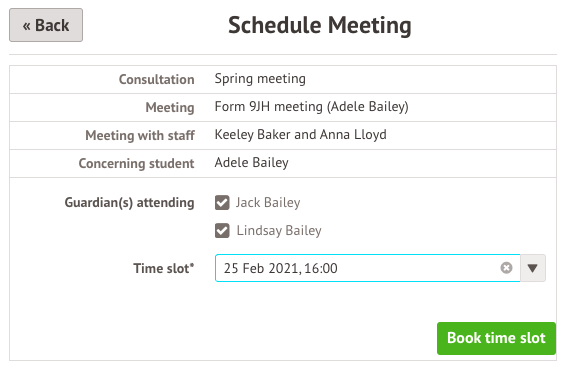Click the Time slot* field label
Image resolution: width=564 pixels, height=366 pixels.
point(164,269)
